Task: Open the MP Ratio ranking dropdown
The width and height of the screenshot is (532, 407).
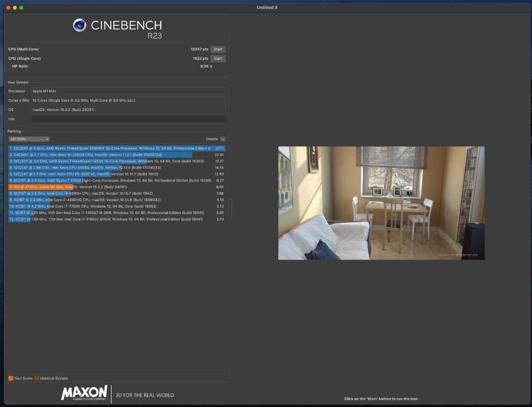Action: (x=29, y=139)
